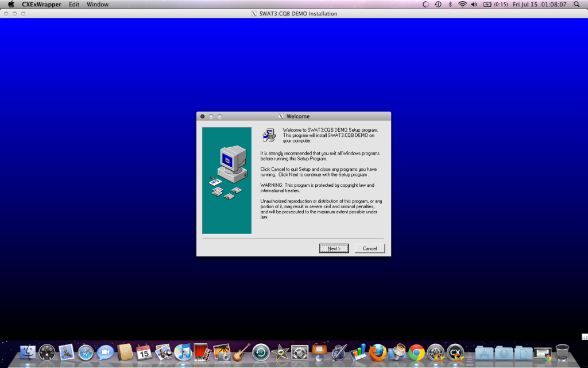
Task: Open iChat from the Dock
Action: (x=106, y=353)
